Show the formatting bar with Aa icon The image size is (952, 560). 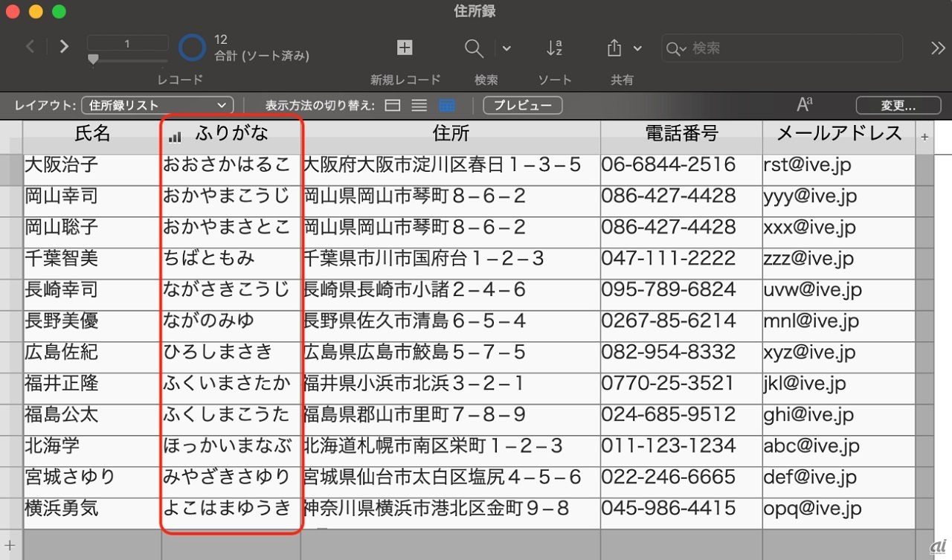[x=805, y=105]
